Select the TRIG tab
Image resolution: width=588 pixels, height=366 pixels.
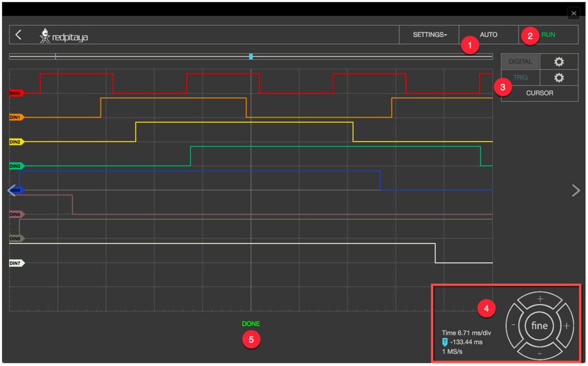(x=520, y=78)
